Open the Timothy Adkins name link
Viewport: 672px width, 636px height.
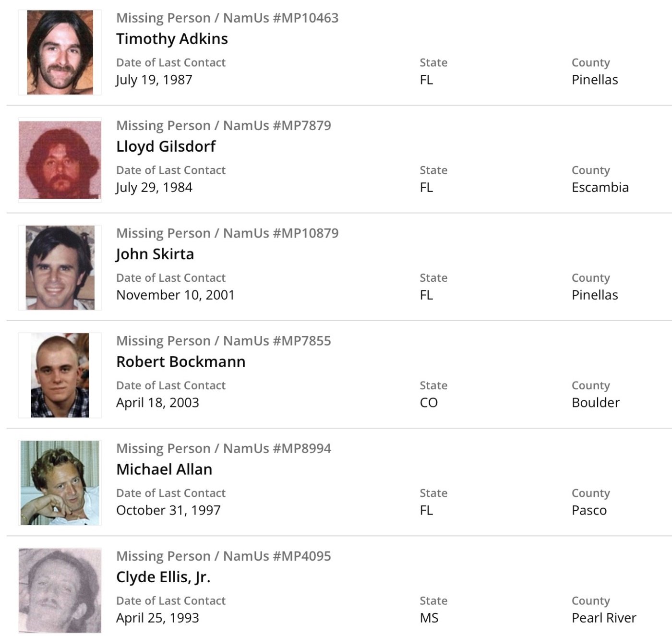pyautogui.click(x=172, y=39)
